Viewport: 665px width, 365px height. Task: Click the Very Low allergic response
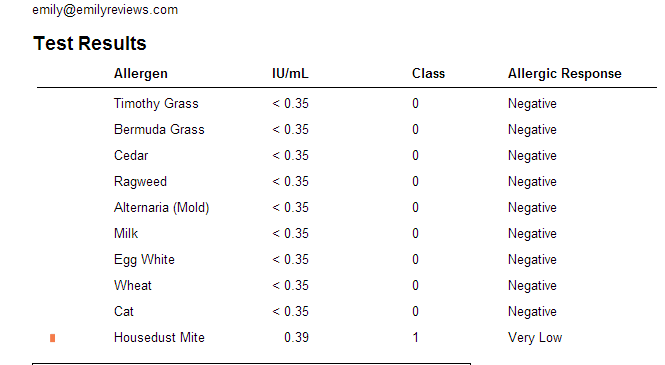click(x=535, y=338)
